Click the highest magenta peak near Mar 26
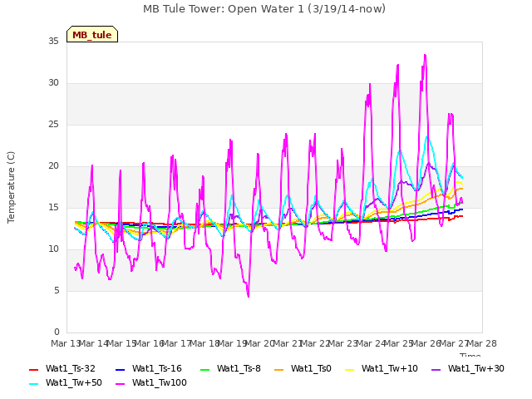 425,55
